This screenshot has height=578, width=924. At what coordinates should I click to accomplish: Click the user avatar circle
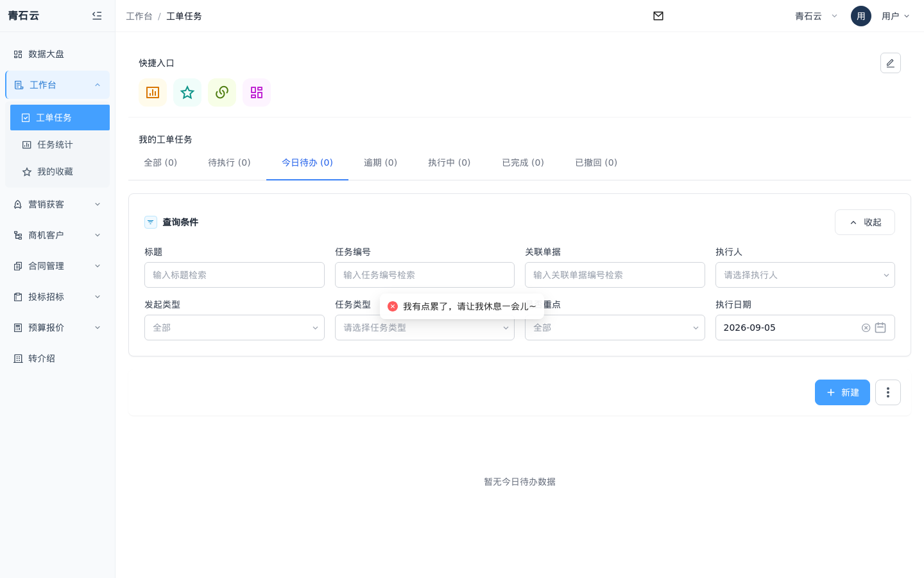[861, 16]
